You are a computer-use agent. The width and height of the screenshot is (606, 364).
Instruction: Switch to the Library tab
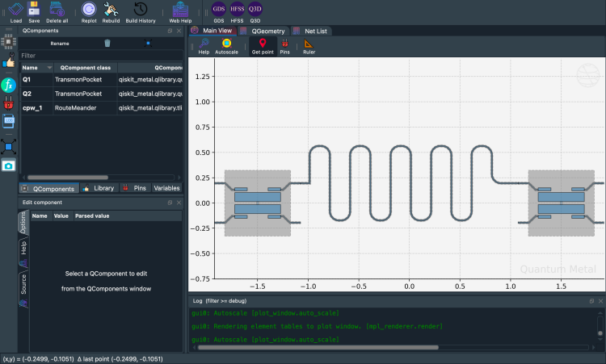(x=99, y=188)
